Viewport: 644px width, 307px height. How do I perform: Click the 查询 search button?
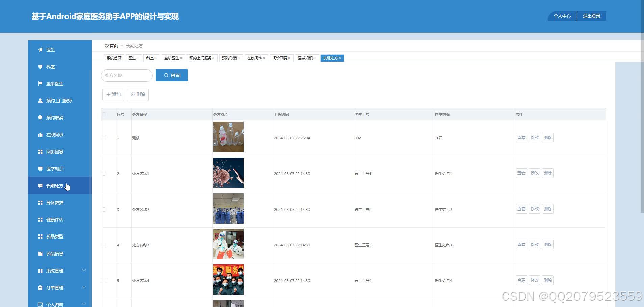(172, 75)
